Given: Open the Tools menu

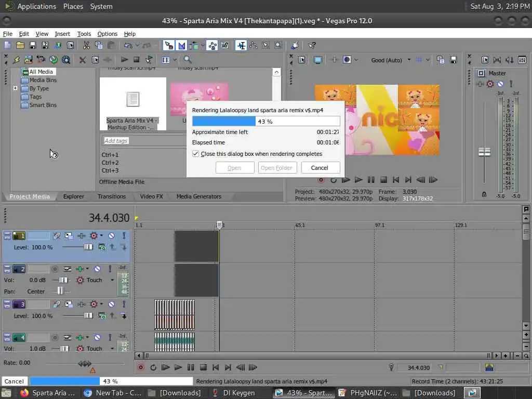Looking at the screenshot, I should [x=84, y=34].
